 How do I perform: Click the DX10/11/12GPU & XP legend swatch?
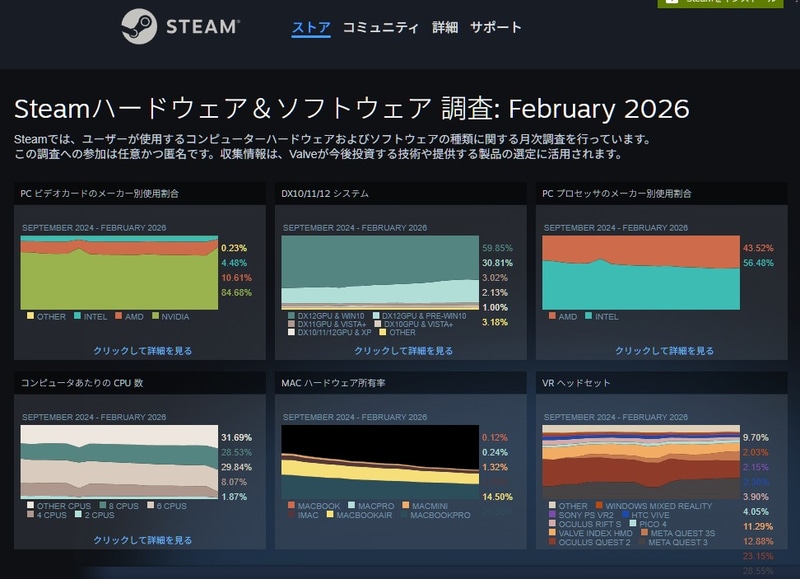(291, 332)
